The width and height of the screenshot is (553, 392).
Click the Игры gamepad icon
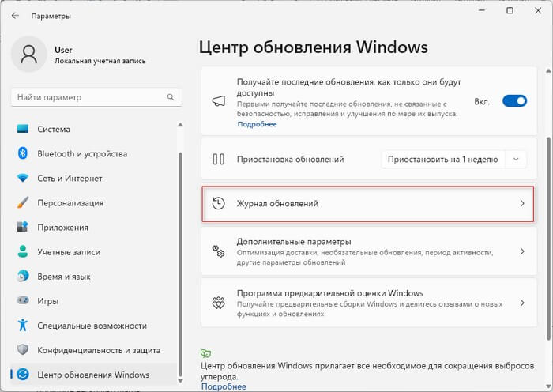(x=23, y=301)
